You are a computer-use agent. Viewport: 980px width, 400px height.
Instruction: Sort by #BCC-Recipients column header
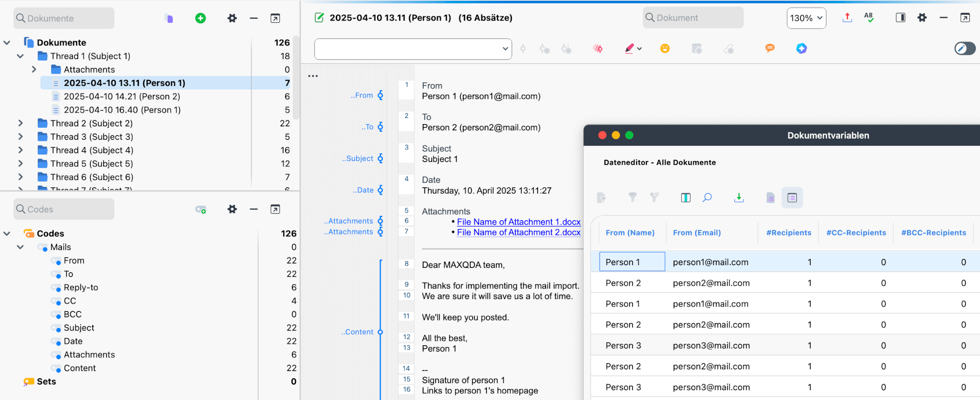(x=933, y=233)
